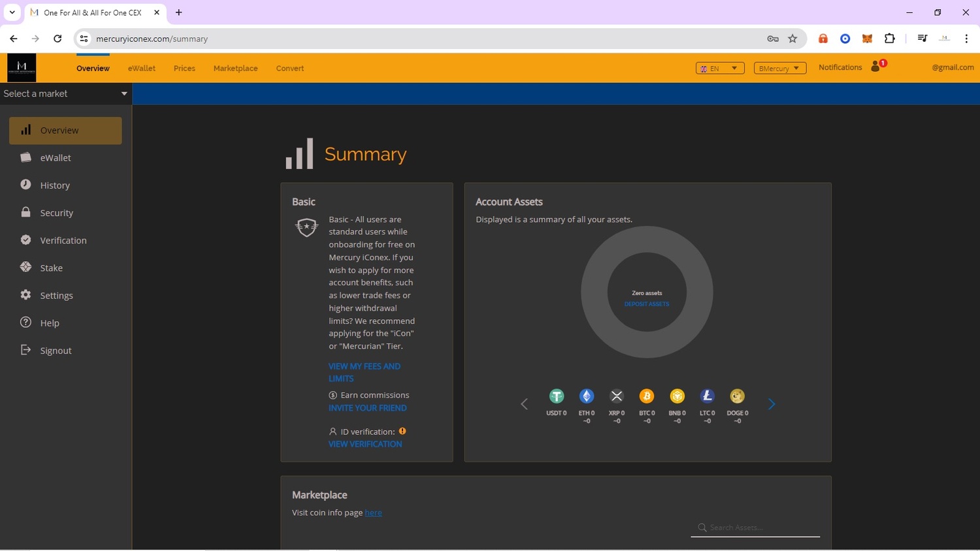Viewport: 980px width, 551px height.
Task: Select the XRP coin icon
Action: (x=617, y=396)
